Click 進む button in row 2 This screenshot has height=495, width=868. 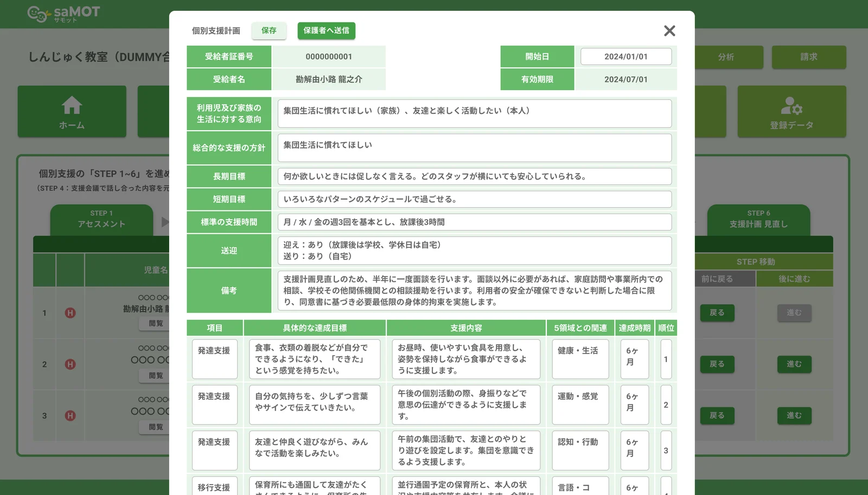click(794, 364)
